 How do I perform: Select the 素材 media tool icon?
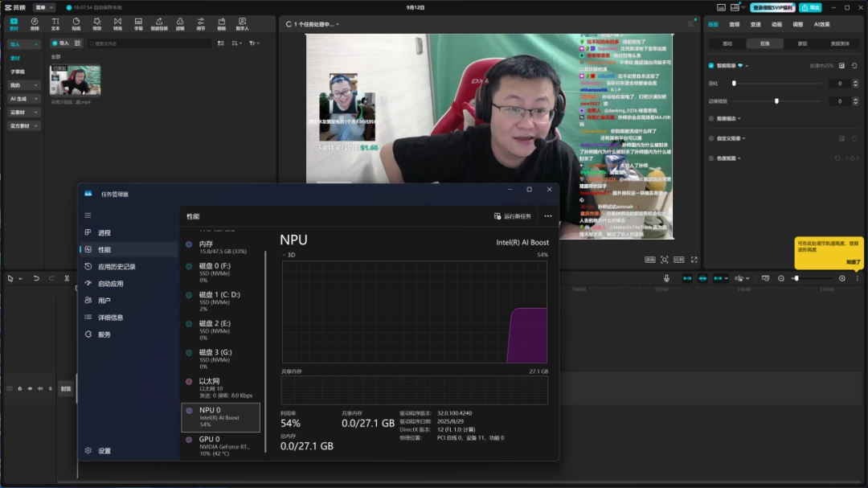(14, 24)
